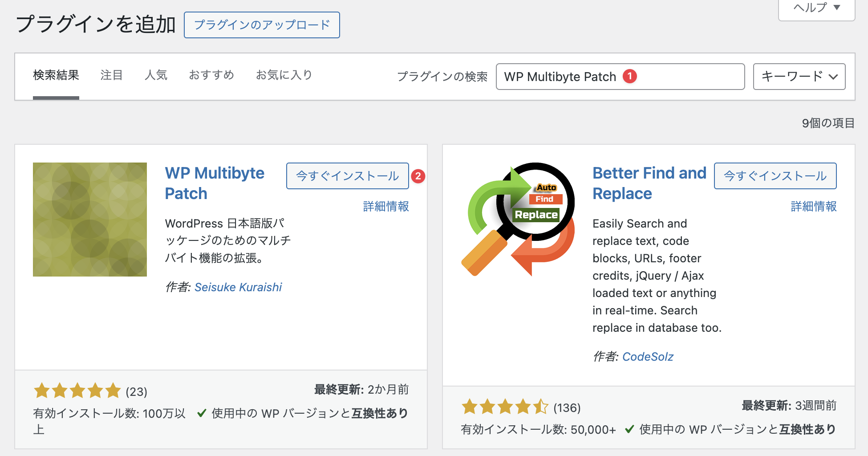This screenshot has width=868, height=456.
Task: Open the 人気 popular plugins tab
Action: coord(156,75)
